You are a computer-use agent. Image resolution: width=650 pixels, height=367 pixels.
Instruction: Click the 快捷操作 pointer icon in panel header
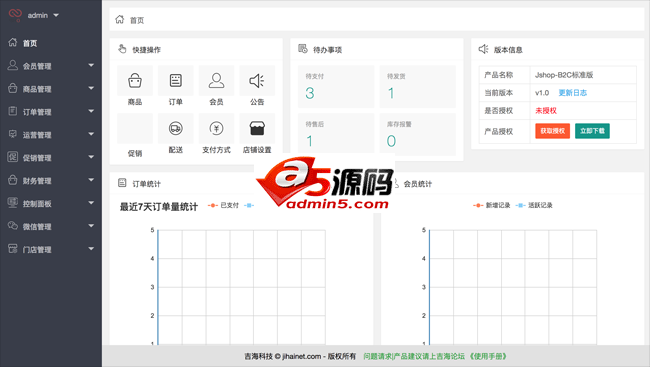(x=122, y=49)
